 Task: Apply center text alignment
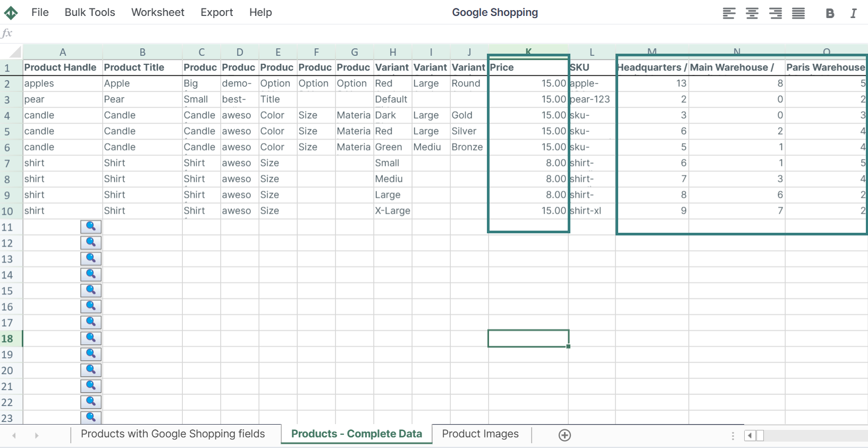[x=752, y=13]
